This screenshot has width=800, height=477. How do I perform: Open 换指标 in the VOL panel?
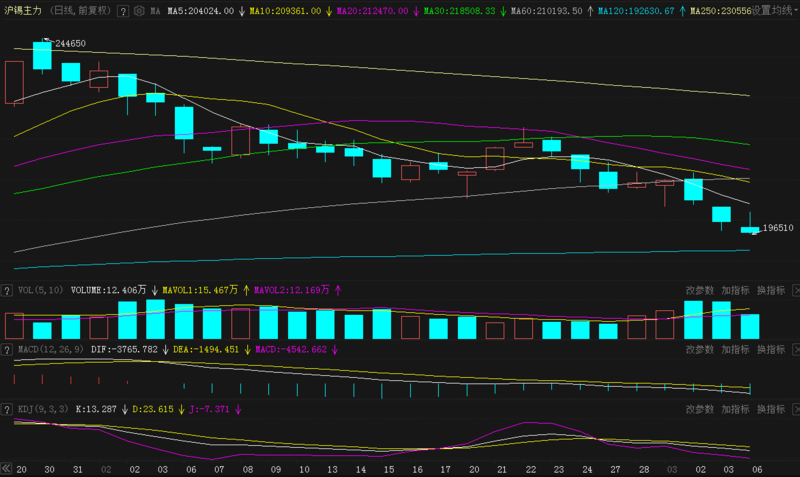point(771,290)
